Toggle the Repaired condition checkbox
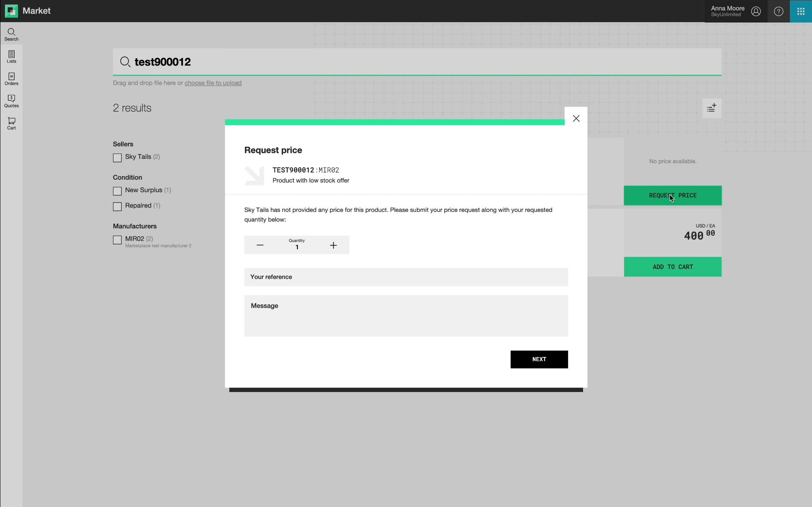This screenshot has height=507, width=812. tap(117, 206)
